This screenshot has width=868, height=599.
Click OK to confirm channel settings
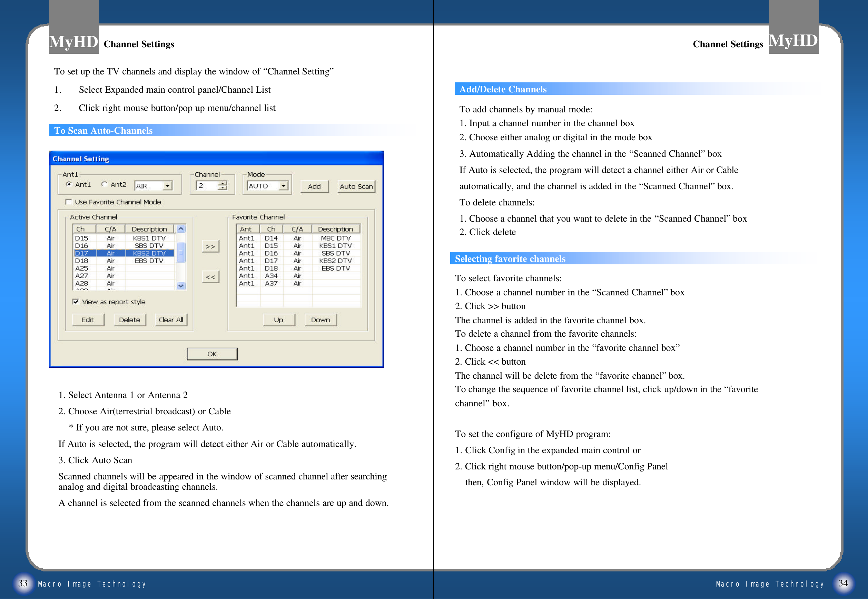tap(212, 354)
